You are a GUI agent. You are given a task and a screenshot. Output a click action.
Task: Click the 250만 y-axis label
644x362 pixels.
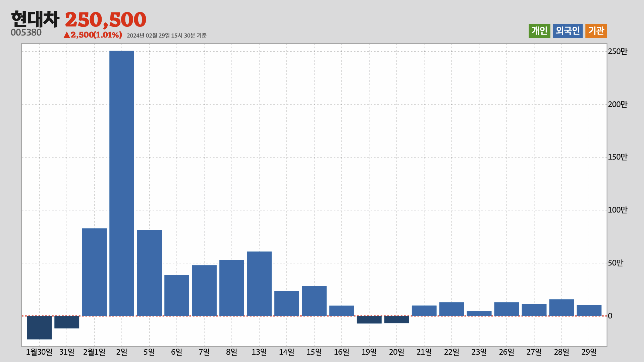618,51
